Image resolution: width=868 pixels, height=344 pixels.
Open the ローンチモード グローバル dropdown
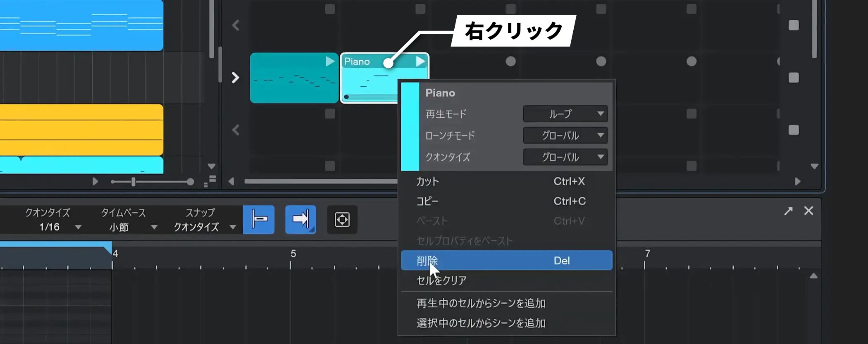pos(565,135)
